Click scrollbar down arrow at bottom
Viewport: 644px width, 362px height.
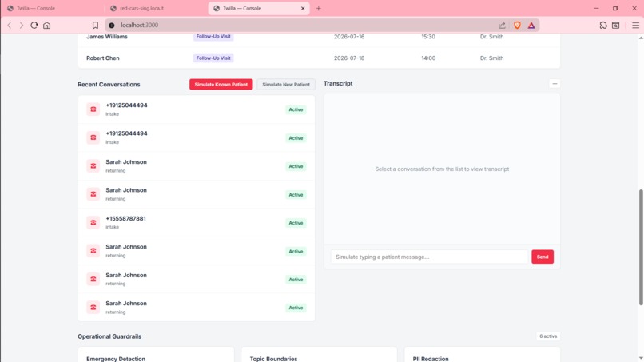pyautogui.click(x=641, y=358)
